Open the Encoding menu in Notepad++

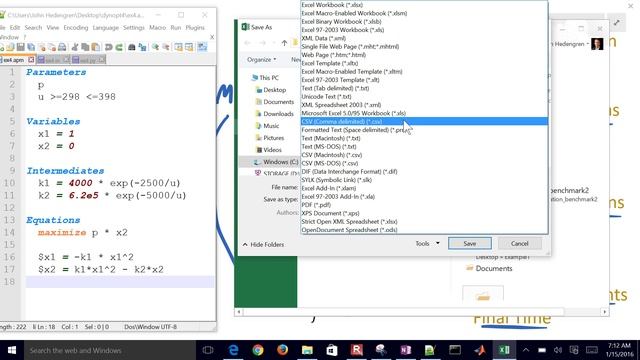tap(76, 28)
